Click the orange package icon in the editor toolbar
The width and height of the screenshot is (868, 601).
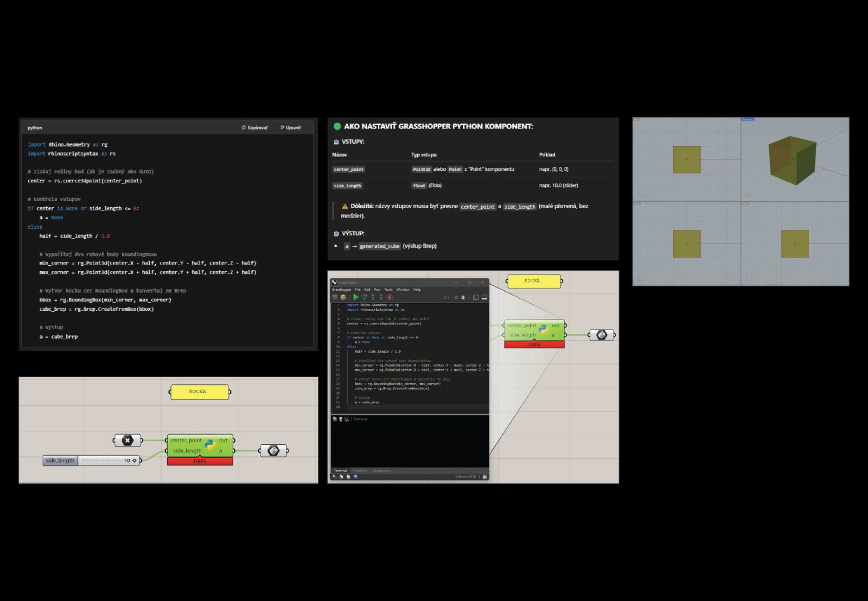(x=343, y=297)
